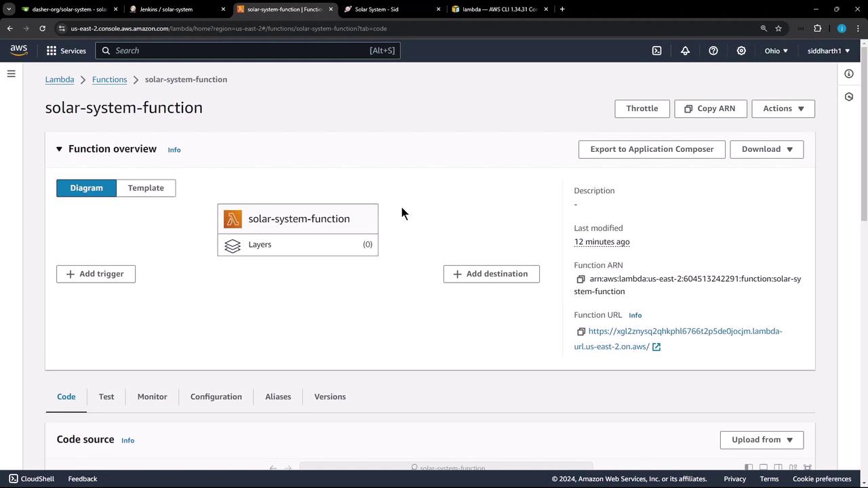Launch CloudShell from the top navigation icon
The height and width of the screenshot is (488, 868).
[656, 51]
